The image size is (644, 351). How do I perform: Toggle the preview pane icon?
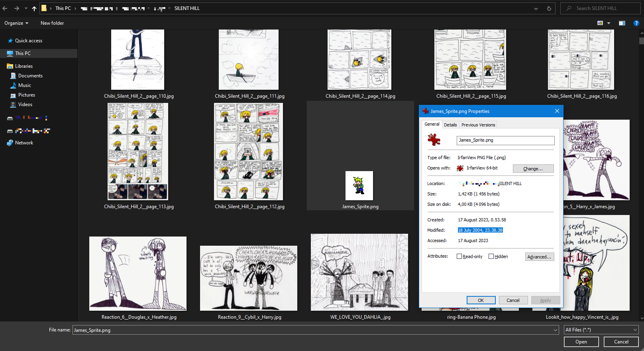click(x=622, y=23)
